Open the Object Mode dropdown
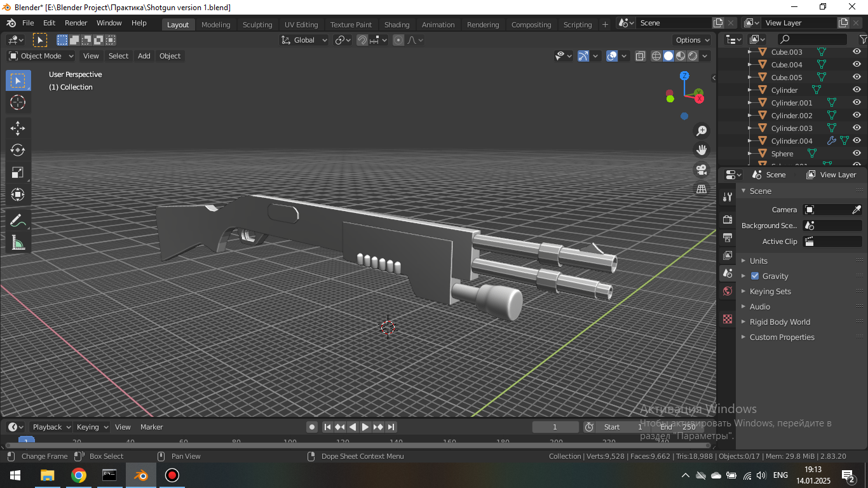This screenshot has width=868, height=488. 41,56
